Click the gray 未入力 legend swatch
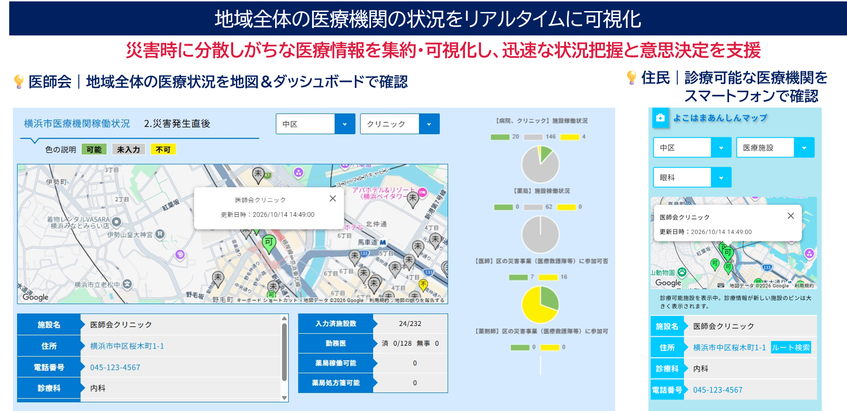The image size is (847, 411). (x=128, y=150)
